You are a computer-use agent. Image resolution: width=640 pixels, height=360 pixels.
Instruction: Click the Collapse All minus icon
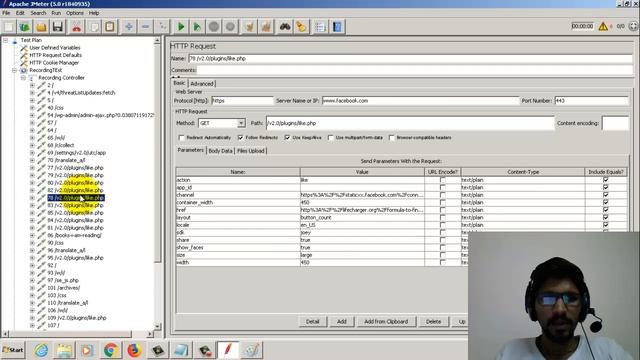(145, 27)
